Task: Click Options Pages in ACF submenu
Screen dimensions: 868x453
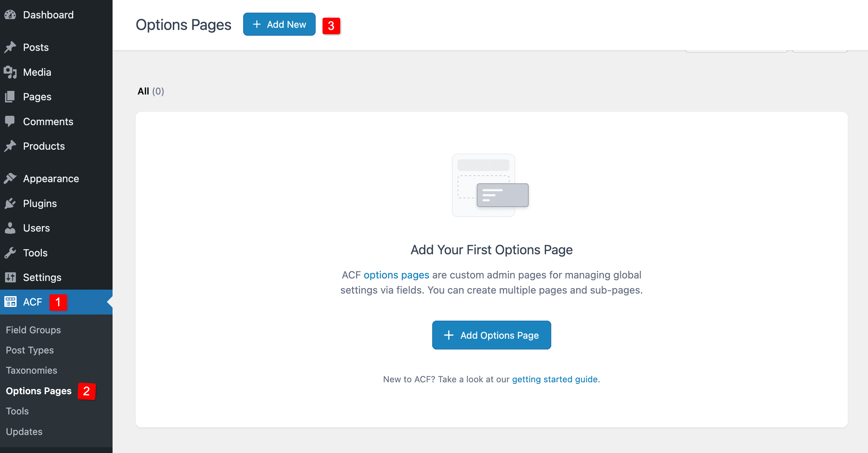Action: click(39, 391)
